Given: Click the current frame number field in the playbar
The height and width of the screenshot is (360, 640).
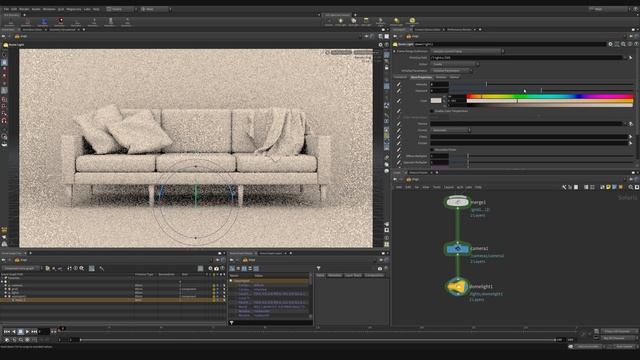Looking at the screenshot, I should tap(44, 331).
